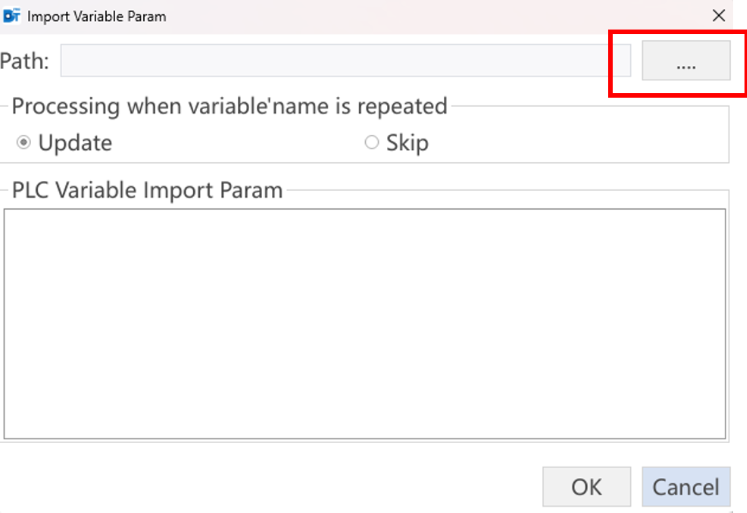Click the "Processing when variable'name is repeated" heading
747x513 pixels.
coord(229,106)
